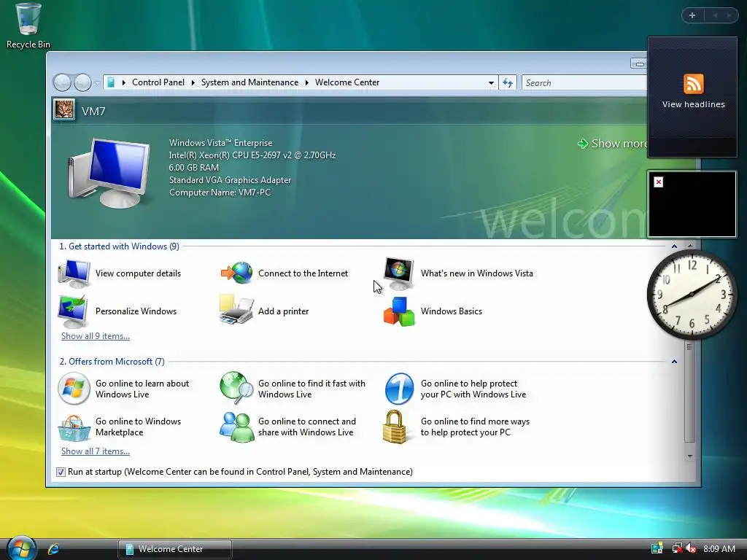Click the sidebar previous gadgets arrow
Viewport: 747px width, 560px height.
(715, 15)
